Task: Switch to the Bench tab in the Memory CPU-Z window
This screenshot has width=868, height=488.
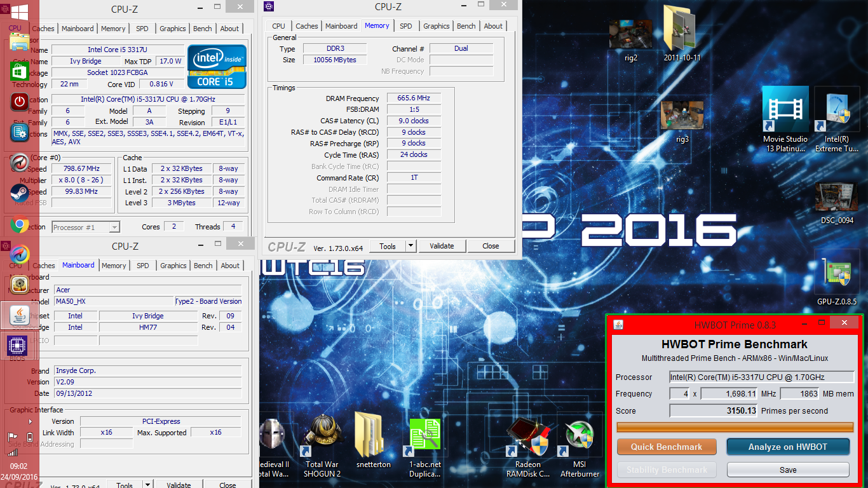Action: (x=466, y=26)
